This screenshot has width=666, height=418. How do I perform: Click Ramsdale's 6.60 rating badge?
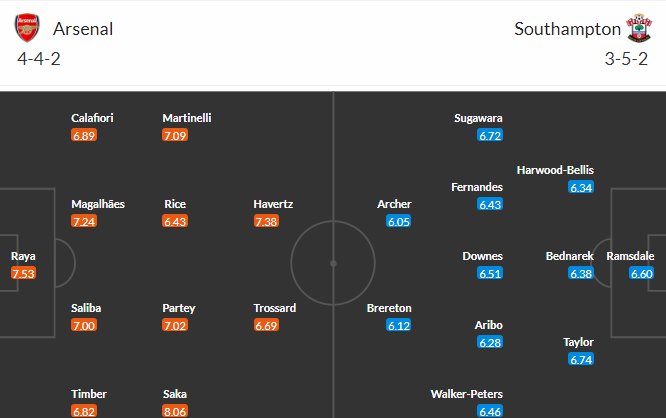[x=641, y=273]
